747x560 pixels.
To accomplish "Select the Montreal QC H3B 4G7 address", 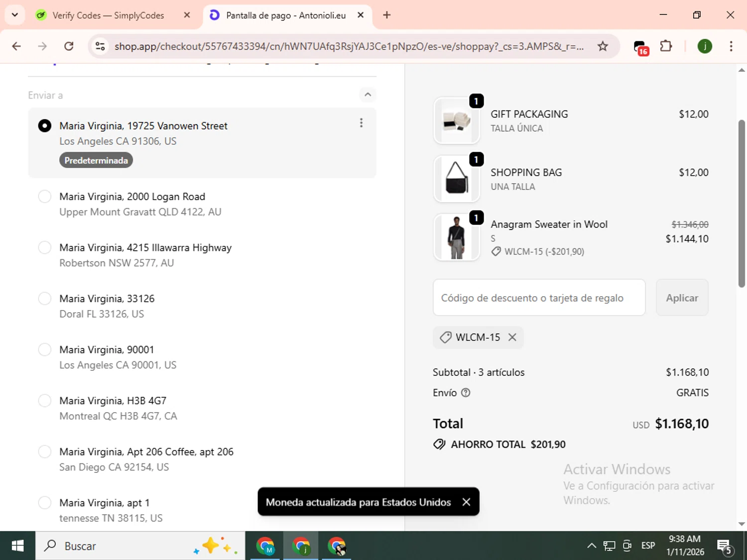I will [45, 400].
